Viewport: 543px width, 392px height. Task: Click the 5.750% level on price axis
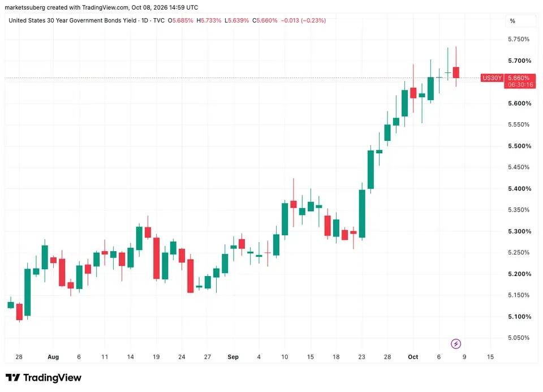519,39
